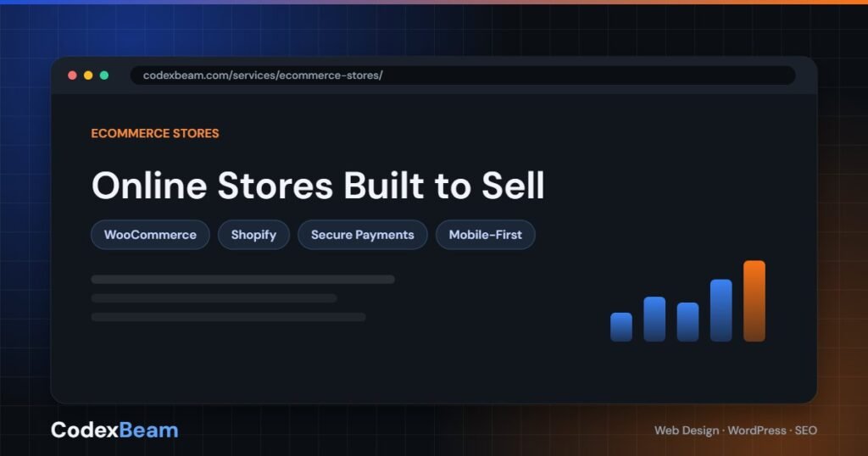Open the CodexBeam logo
The width and height of the screenshot is (868, 456).
pyautogui.click(x=114, y=430)
